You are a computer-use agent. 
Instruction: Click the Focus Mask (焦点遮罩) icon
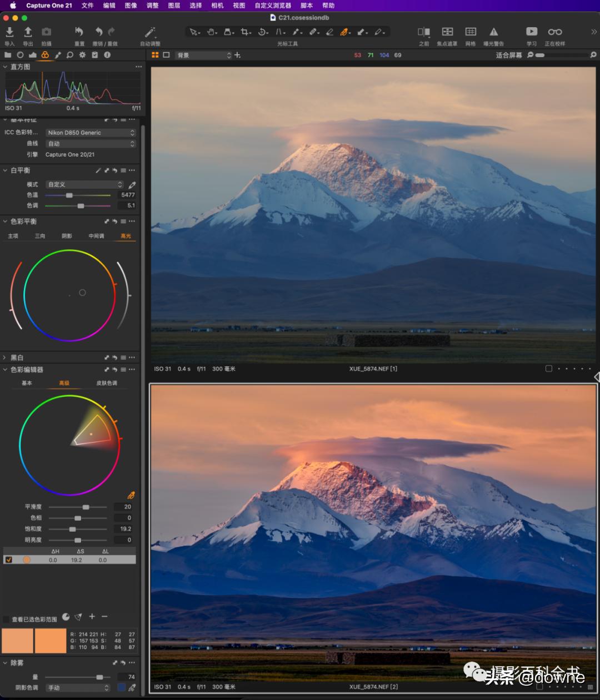(x=447, y=32)
